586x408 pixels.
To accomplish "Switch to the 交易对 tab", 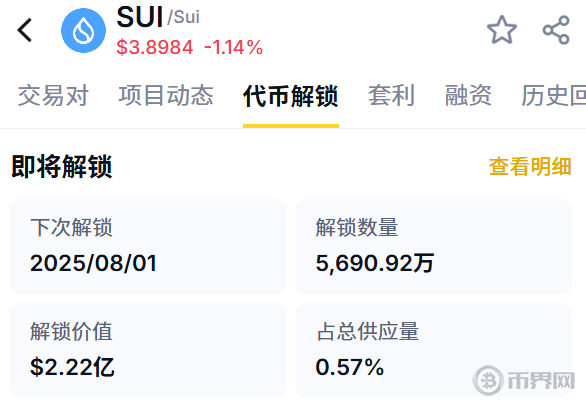I will 53,95.
